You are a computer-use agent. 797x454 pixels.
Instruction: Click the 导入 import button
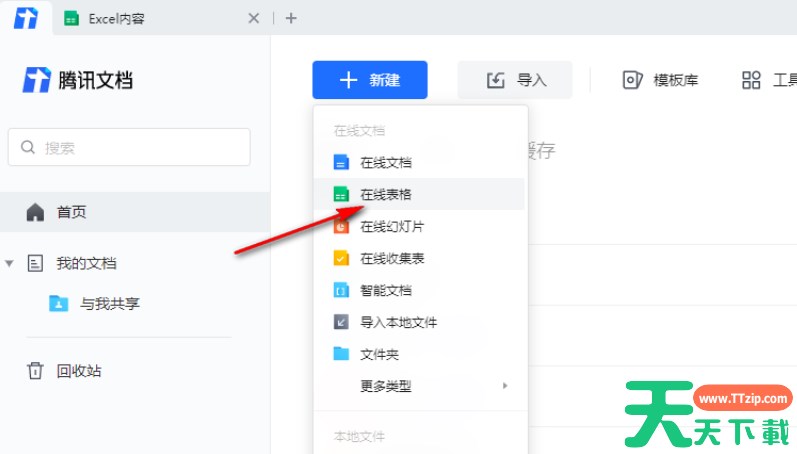click(516, 80)
